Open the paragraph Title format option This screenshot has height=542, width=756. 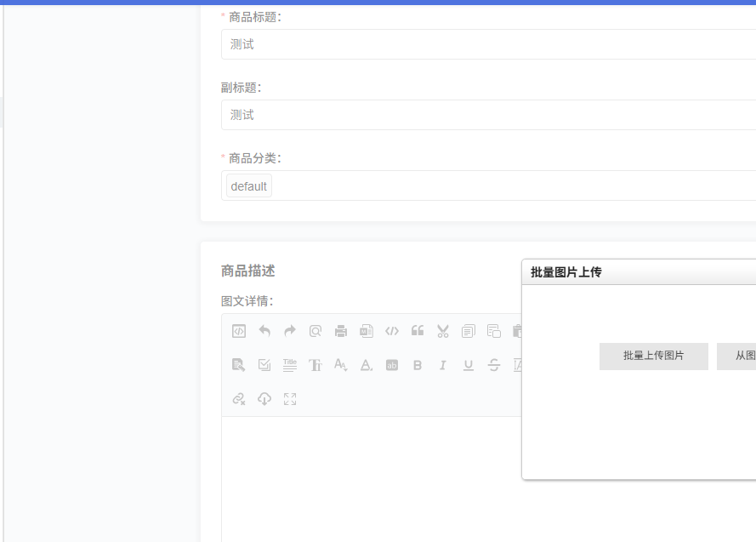tap(290, 365)
